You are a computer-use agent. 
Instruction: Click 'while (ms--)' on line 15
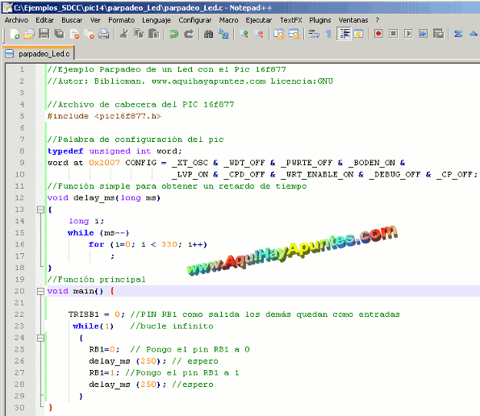(98, 233)
